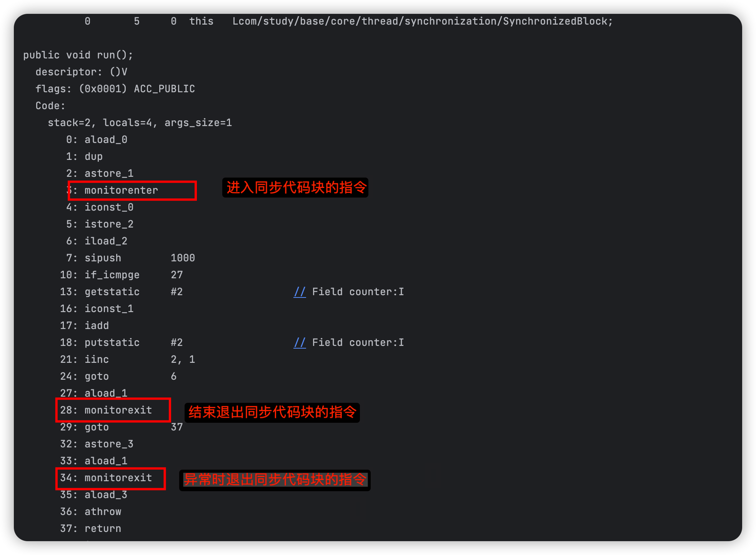Click the public void run() declaration line
The image size is (756, 555).
pos(78,55)
